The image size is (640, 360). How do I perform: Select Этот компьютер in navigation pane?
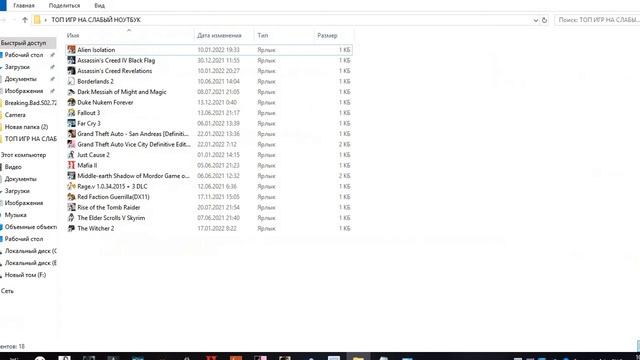[23, 155]
